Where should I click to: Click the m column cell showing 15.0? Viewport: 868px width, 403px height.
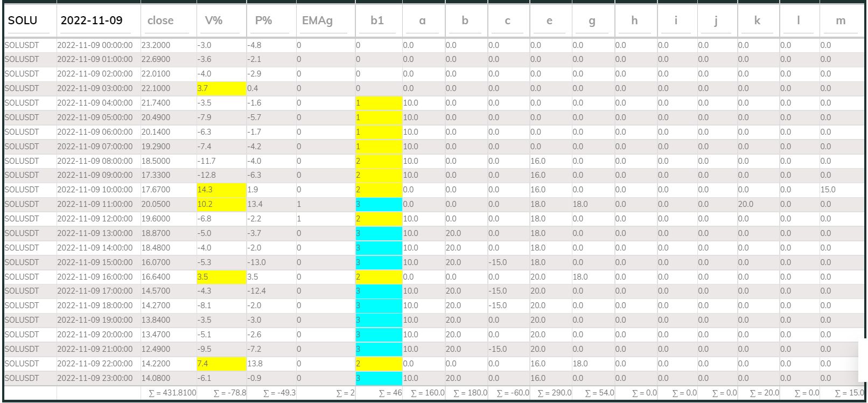point(841,190)
